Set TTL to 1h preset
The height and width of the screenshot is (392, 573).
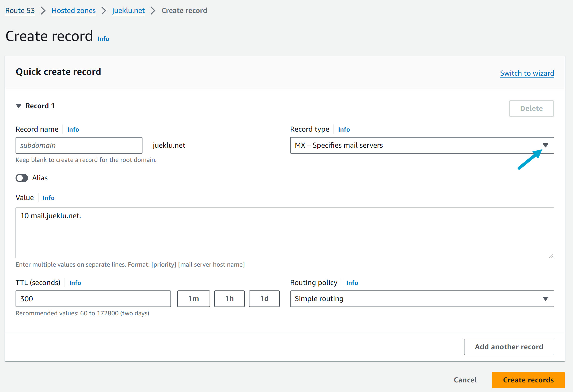click(x=229, y=299)
